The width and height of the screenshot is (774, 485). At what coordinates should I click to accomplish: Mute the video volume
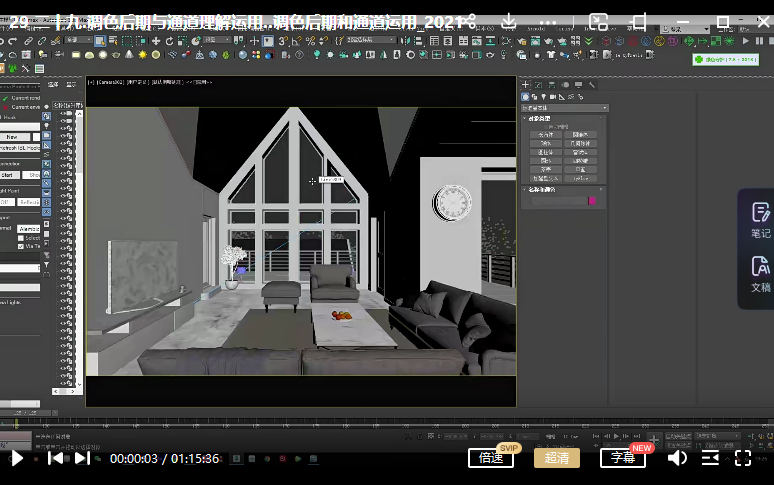click(x=677, y=458)
